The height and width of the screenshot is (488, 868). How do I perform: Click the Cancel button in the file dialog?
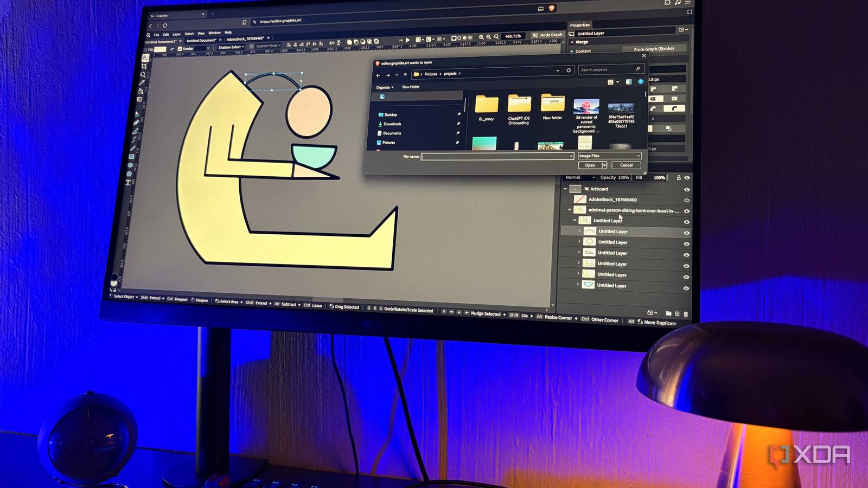pos(626,165)
